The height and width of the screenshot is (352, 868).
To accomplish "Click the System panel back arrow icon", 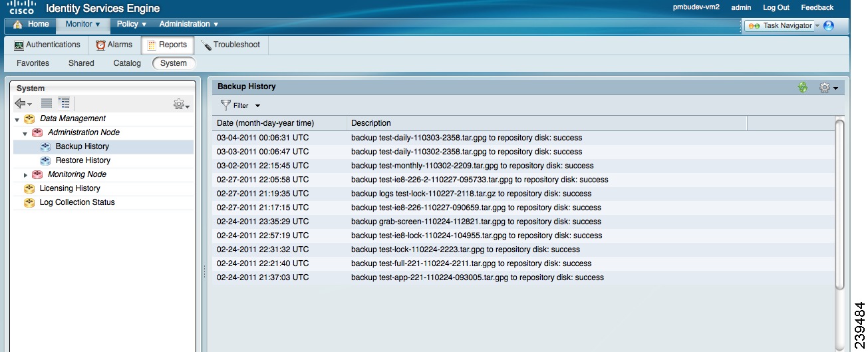I will point(21,103).
